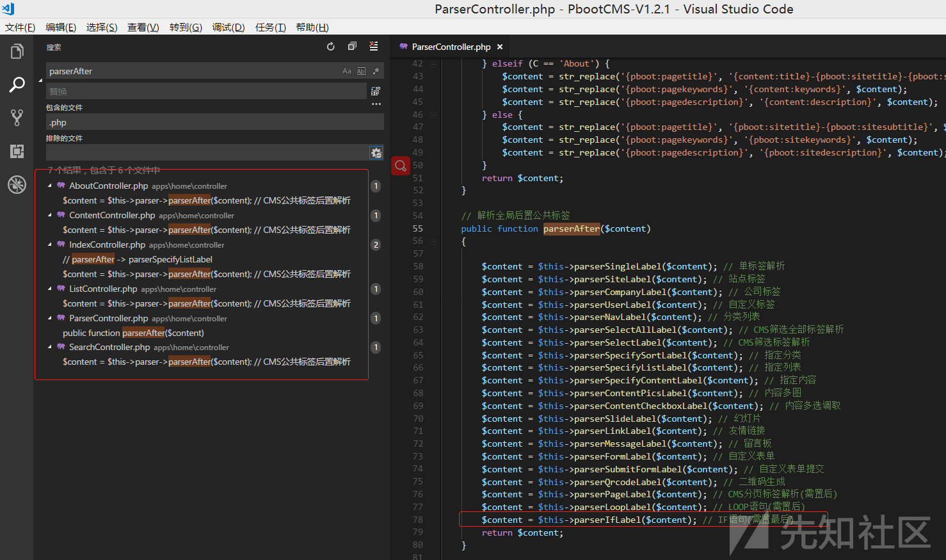Screen dimensions: 946x560
Task: Open the Explorer view in activity bar
Action: tap(17, 51)
